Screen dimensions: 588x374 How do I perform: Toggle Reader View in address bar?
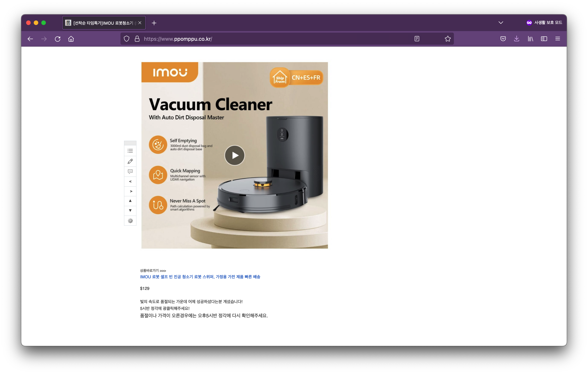(417, 39)
